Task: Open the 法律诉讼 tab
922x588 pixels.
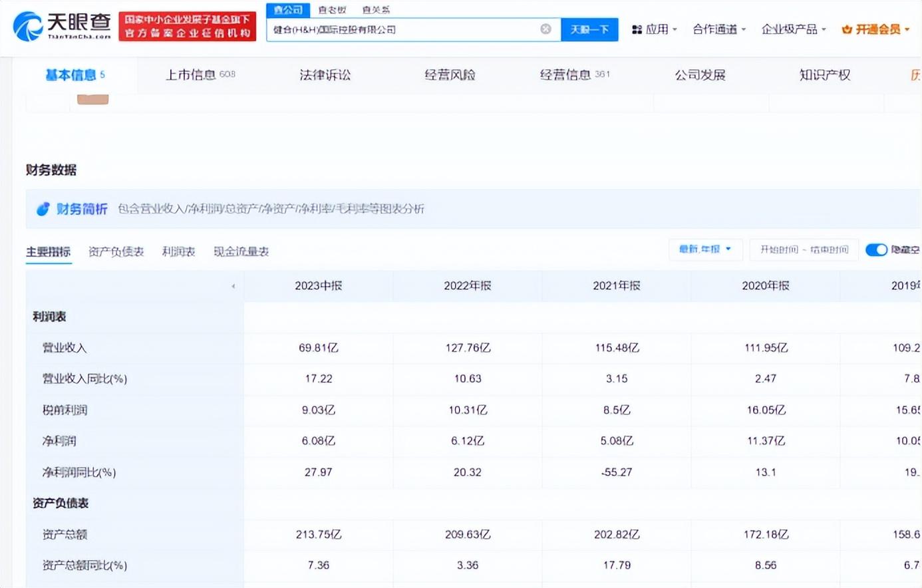Action: click(x=325, y=75)
